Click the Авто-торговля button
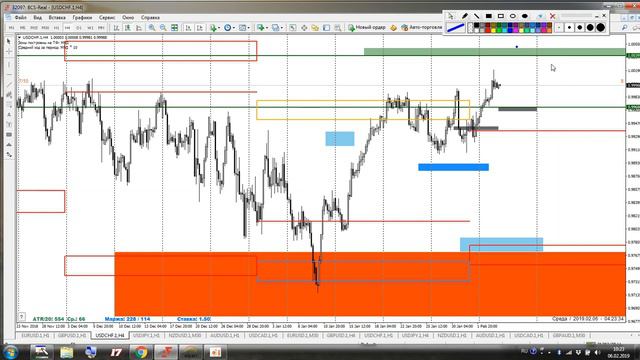Viewport: 640px width, 360px height. [x=422, y=27]
